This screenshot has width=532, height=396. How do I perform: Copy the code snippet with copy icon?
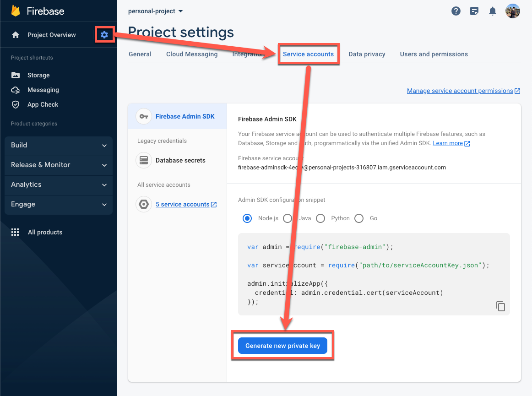point(500,306)
